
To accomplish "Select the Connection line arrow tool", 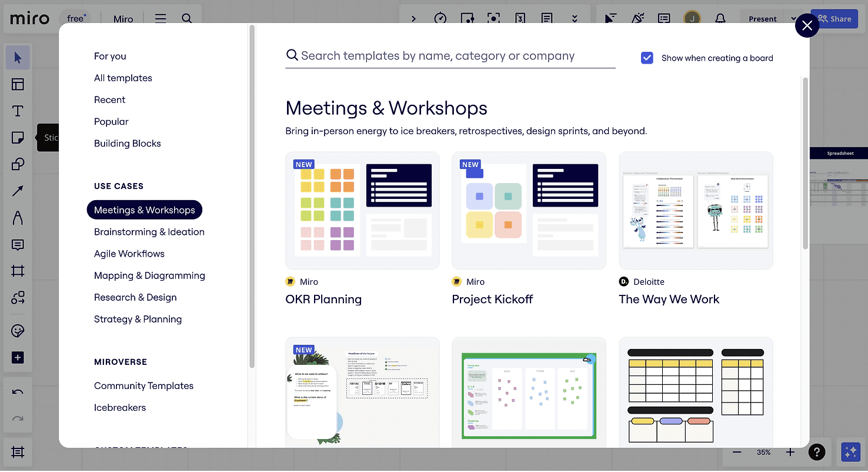I will [x=18, y=191].
